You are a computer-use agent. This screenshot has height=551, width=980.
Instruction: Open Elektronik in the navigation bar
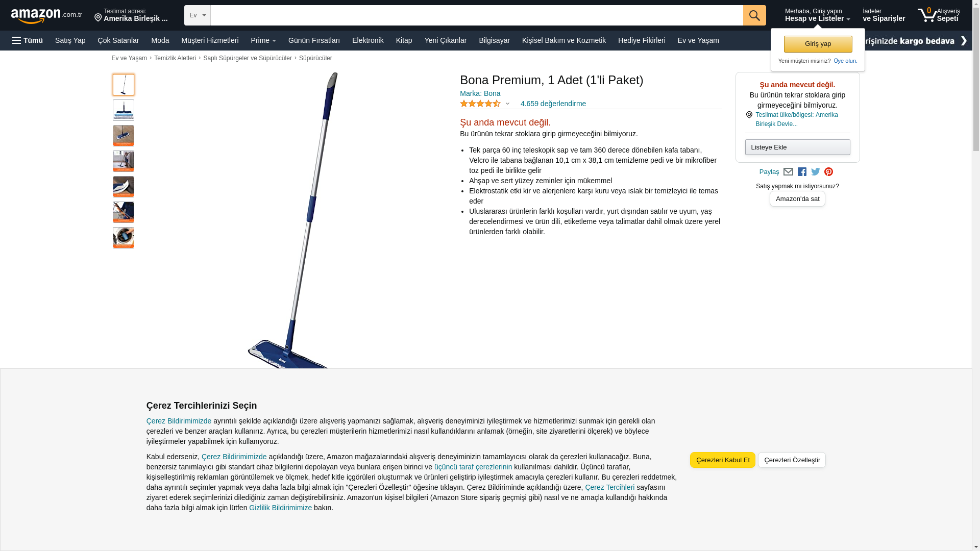coord(368,40)
